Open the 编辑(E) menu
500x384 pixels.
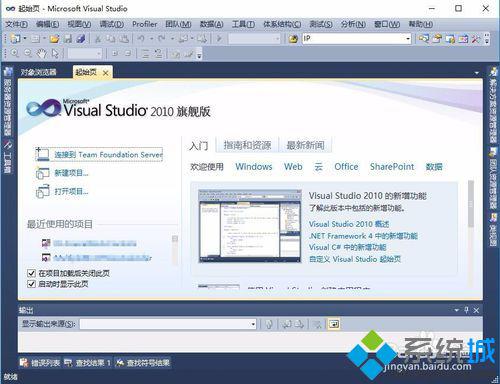point(48,24)
